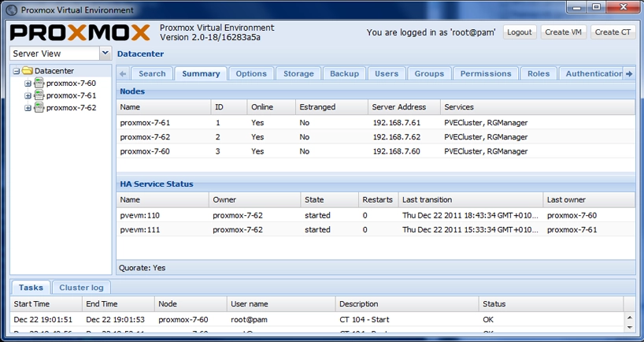Select proxmox-7-60 in the tree
The height and width of the screenshot is (342, 644).
point(71,83)
